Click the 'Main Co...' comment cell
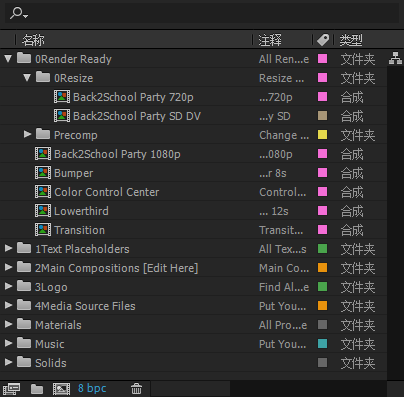The image size is (404, 397). [284, 268]
